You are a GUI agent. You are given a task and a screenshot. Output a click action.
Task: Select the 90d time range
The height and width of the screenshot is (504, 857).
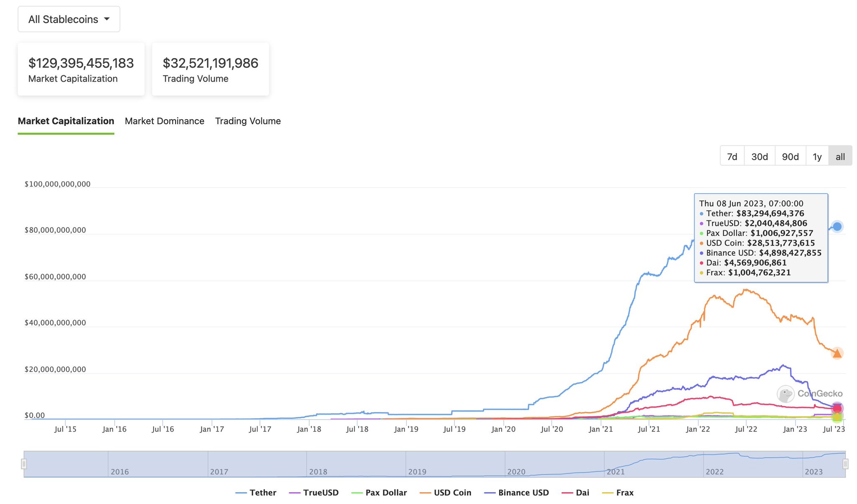(790, 156)
